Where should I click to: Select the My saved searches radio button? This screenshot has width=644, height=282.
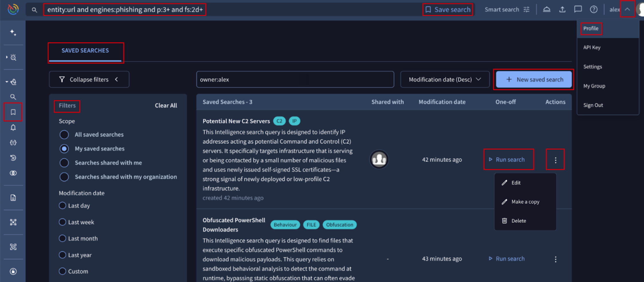coord(64,149)
